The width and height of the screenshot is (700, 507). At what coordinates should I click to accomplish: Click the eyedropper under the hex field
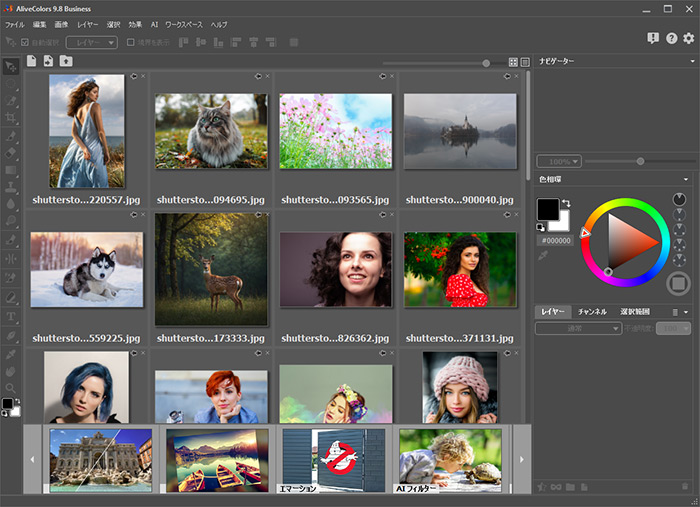(543, 256)
